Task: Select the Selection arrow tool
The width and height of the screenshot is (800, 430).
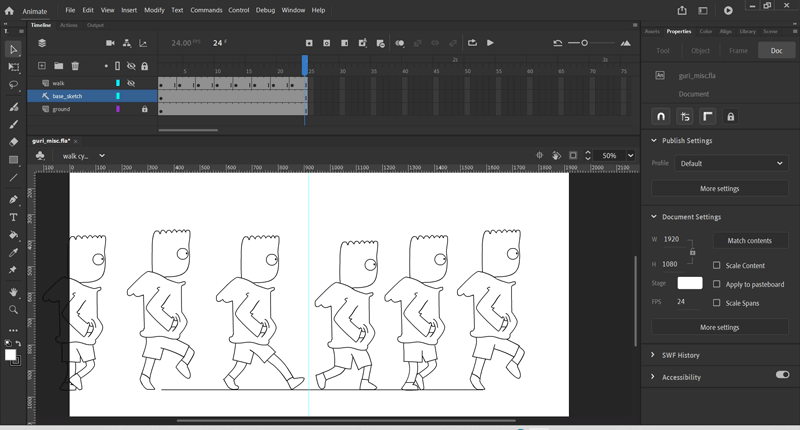Action: tap(13, 49)
